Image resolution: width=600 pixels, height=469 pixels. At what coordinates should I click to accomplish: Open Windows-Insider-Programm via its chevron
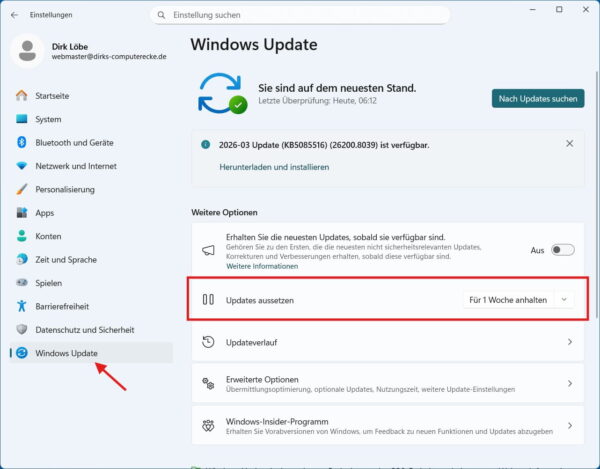click(570, 425)
